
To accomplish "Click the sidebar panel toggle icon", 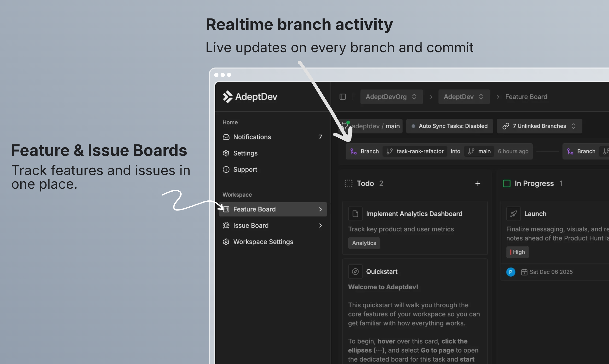I will (x=343, y=97).
